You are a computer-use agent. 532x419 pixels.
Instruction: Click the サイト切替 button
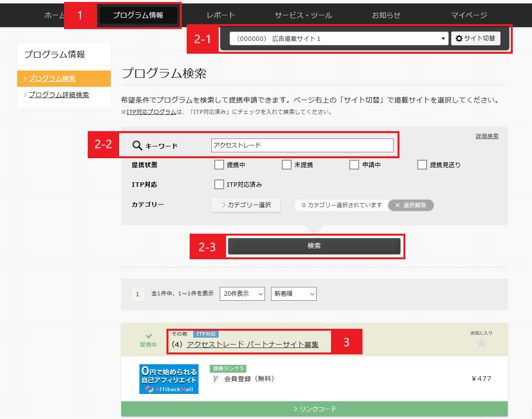[475, 38]
